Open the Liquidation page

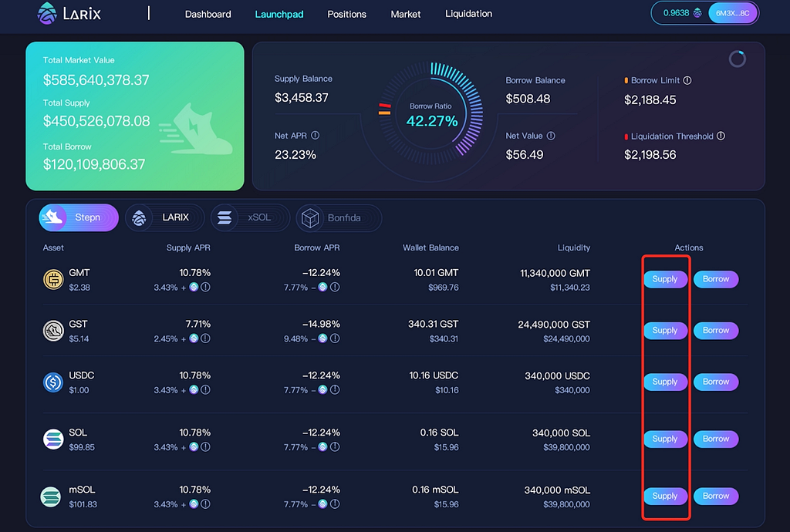click(x=468, y=14)
